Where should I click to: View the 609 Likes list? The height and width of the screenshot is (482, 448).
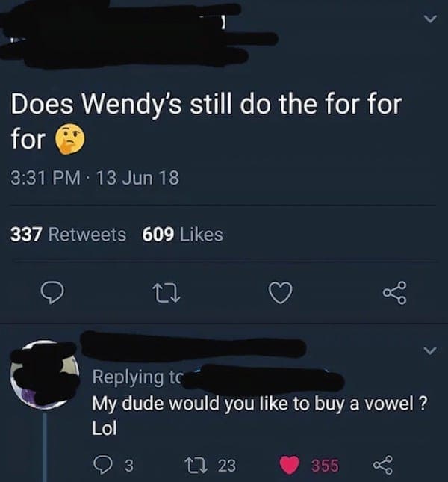pyautogui.click(x=182, y=235)
